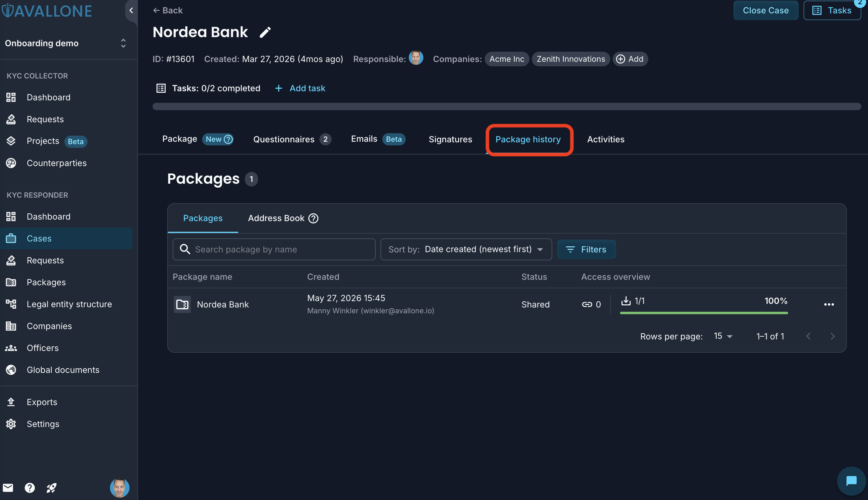Viewport: 868px width, 500px height.
Task: Click the help icon next to Address Book
Action: [x=313, y=218]
